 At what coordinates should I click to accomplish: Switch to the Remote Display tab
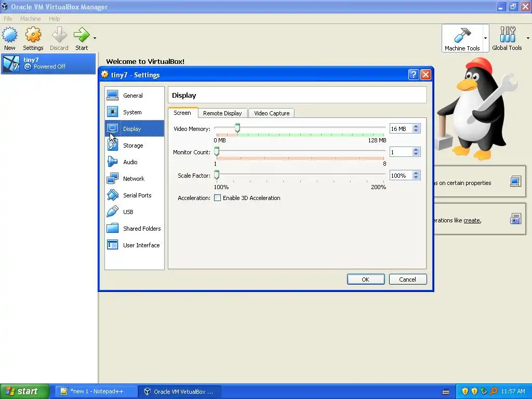click(x=222, y=113)
